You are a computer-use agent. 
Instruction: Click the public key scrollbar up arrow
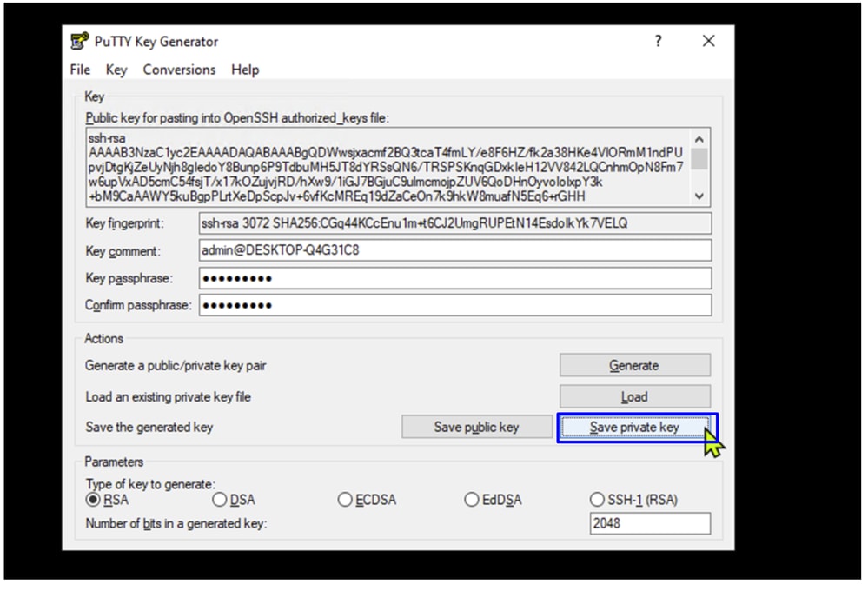click(x=699, y=139)
